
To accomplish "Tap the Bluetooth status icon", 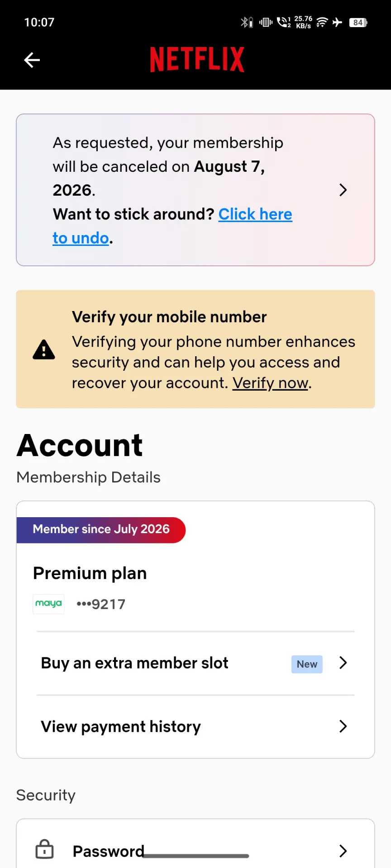I will [x=247, y=22].
